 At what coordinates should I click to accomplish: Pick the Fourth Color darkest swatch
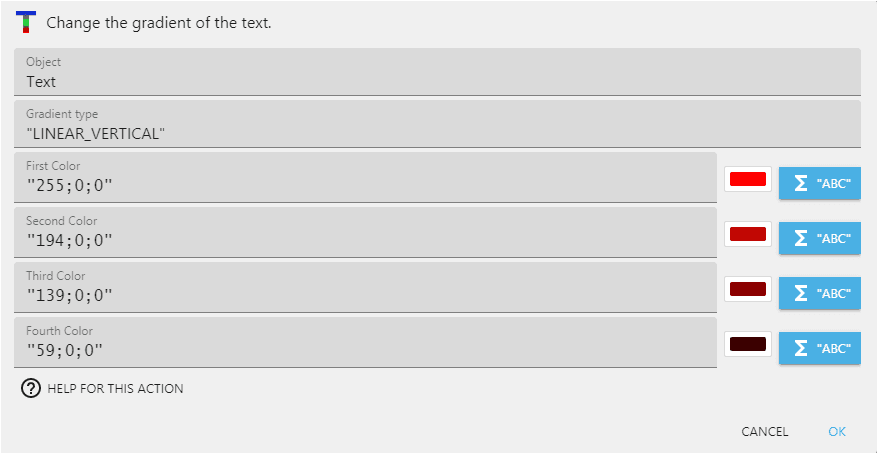747,345
